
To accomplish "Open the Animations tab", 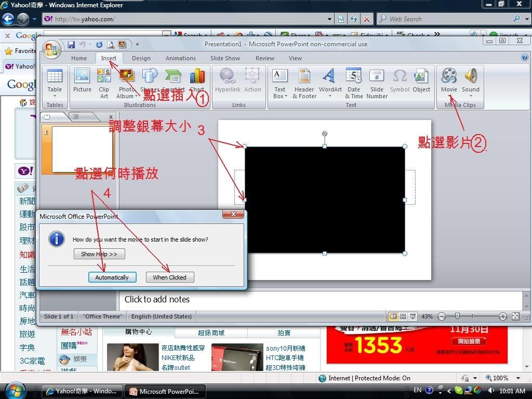I will pyautogui.click(x=180, y=58).
